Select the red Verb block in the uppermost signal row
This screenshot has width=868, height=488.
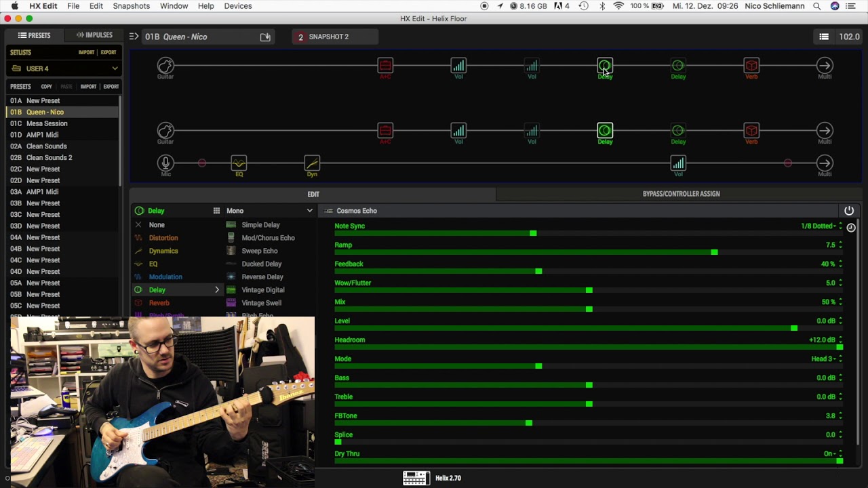click(x=751, y=65)
